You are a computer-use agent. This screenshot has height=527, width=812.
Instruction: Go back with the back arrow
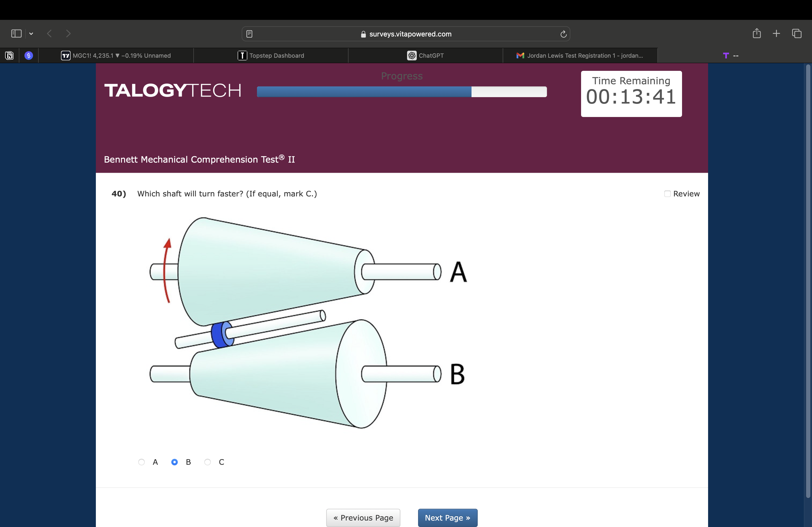click(x=49, y=33)
